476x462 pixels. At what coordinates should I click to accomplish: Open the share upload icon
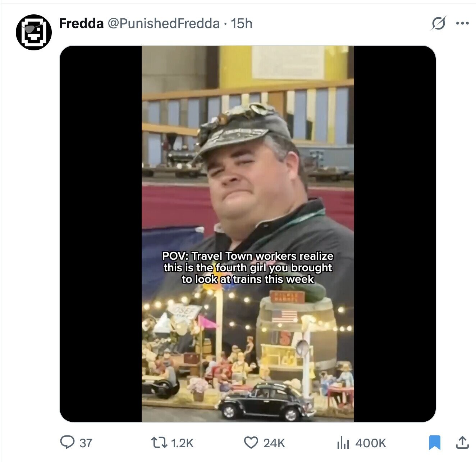tap(462, 443)
